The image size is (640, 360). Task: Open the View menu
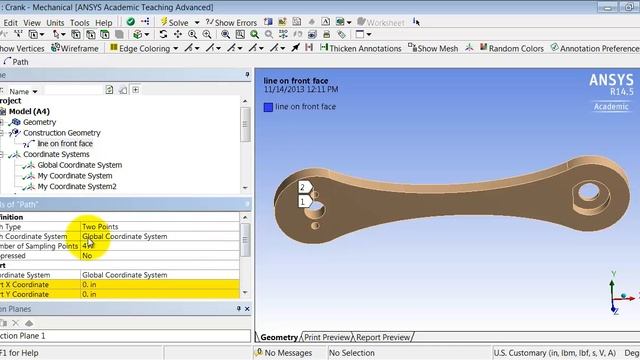tap(32, 23)
